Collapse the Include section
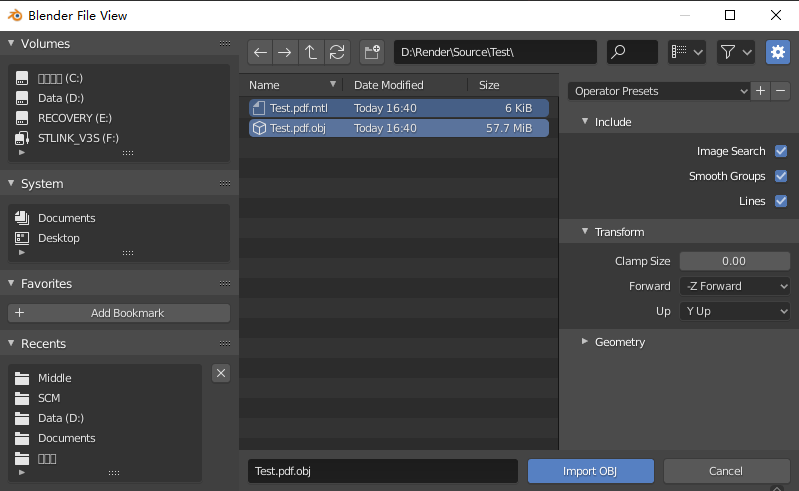The height and width of the screenshot is (491, 799). 585,122
